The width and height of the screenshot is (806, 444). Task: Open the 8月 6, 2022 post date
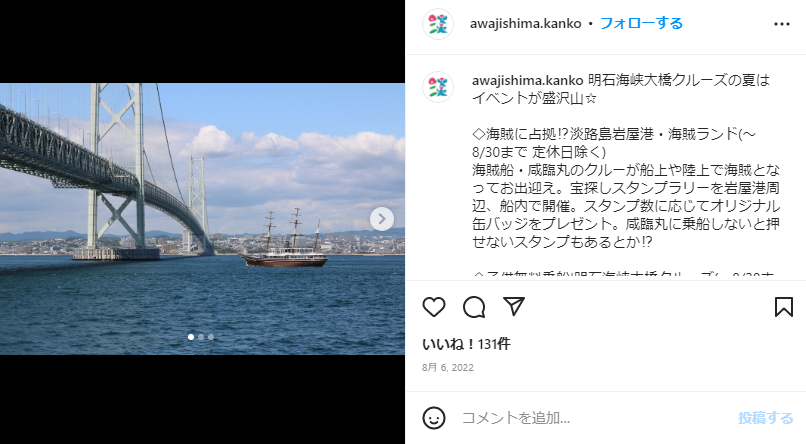click(x=448, y=367)
